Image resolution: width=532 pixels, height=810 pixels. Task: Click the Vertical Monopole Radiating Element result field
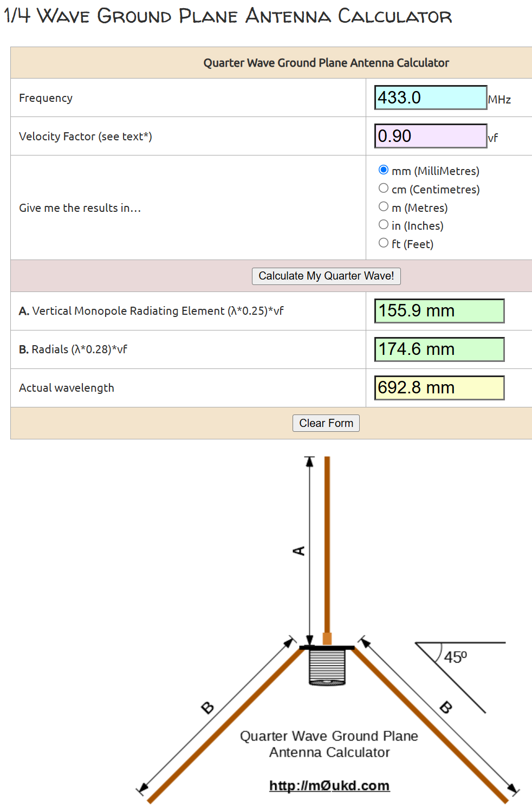click(439, 311)
